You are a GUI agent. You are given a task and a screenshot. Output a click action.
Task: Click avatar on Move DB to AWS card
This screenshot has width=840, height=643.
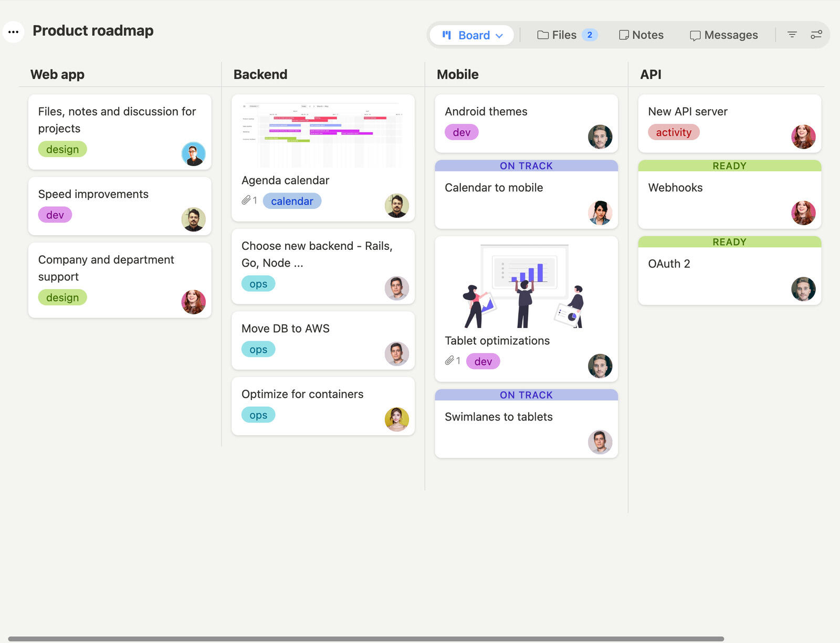396,354
